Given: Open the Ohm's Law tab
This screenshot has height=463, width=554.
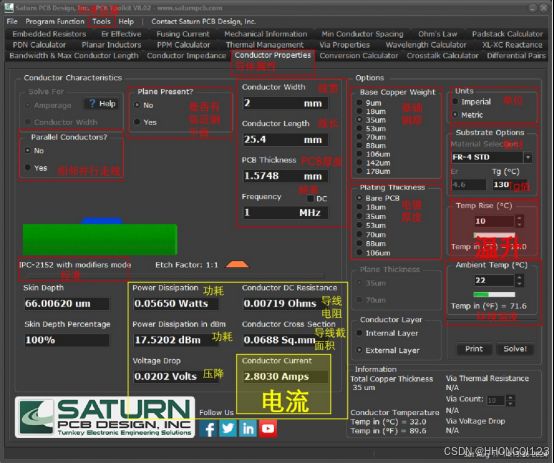Looking at the screenshot, I should click(x=437, y=34).
